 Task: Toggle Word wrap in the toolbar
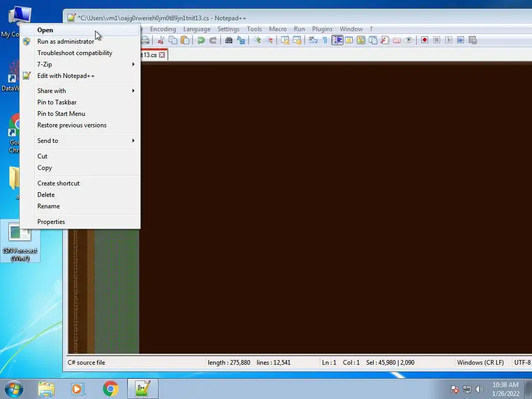pos(313,40)
